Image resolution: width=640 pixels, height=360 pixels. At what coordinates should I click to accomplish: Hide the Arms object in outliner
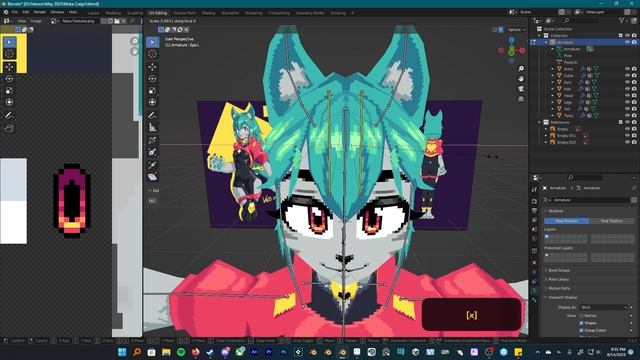pos(627,69)
